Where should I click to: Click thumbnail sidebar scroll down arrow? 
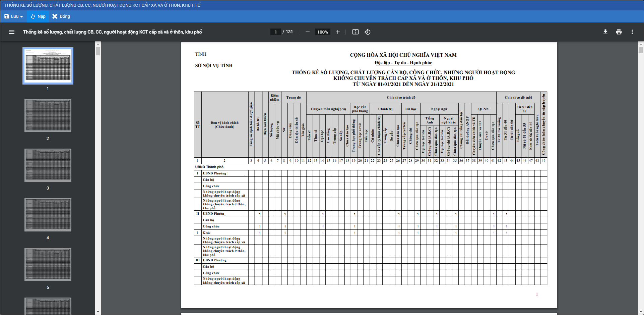coord(98,312)
